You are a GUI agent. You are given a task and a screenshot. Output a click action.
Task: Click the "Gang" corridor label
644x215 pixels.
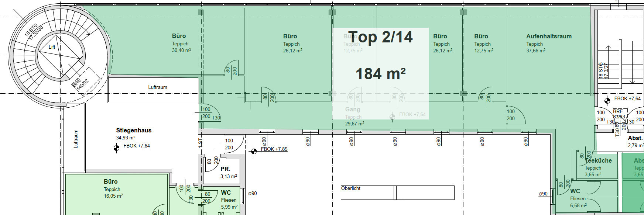click(x=353, y=109)
